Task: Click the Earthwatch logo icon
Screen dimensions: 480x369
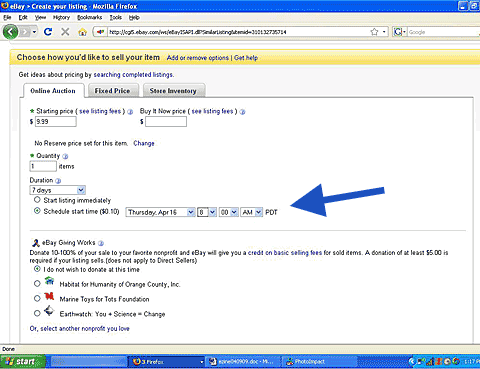Action: (x=49, y=310)
